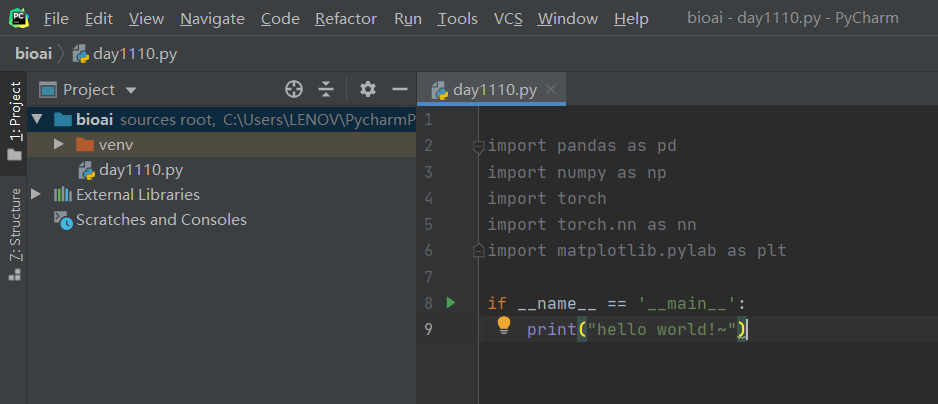The image size is (938, 404).
Task: Click the line 'import torch' on line 4
Action: 547,198
